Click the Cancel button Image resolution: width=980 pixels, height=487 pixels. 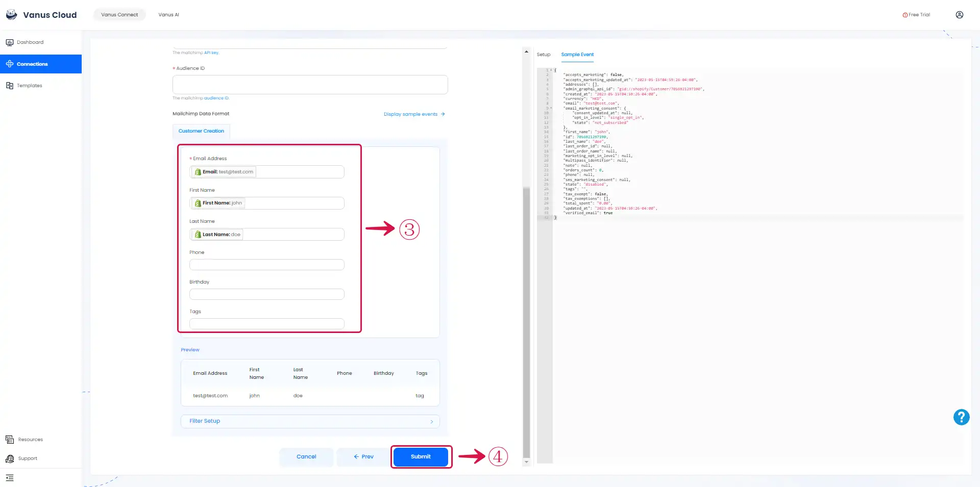[x=306, y=457]
